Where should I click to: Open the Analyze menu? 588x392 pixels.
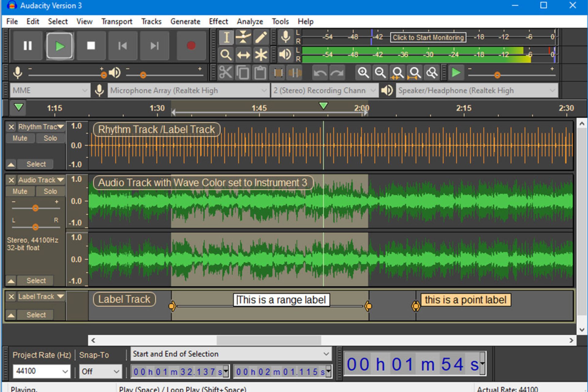pyautogui.click(x=250, y=21)
